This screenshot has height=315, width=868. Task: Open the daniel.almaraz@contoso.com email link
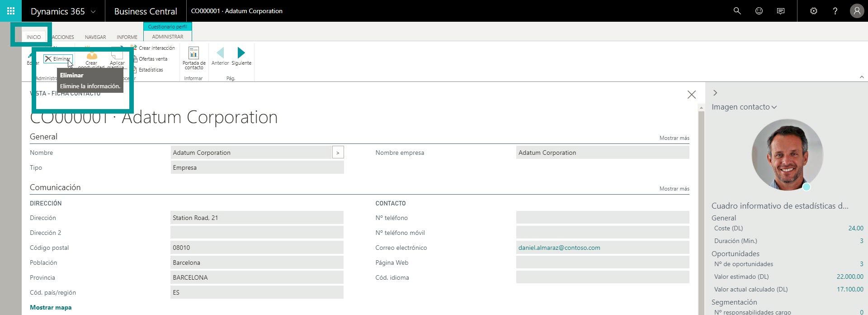click(559, 248)
